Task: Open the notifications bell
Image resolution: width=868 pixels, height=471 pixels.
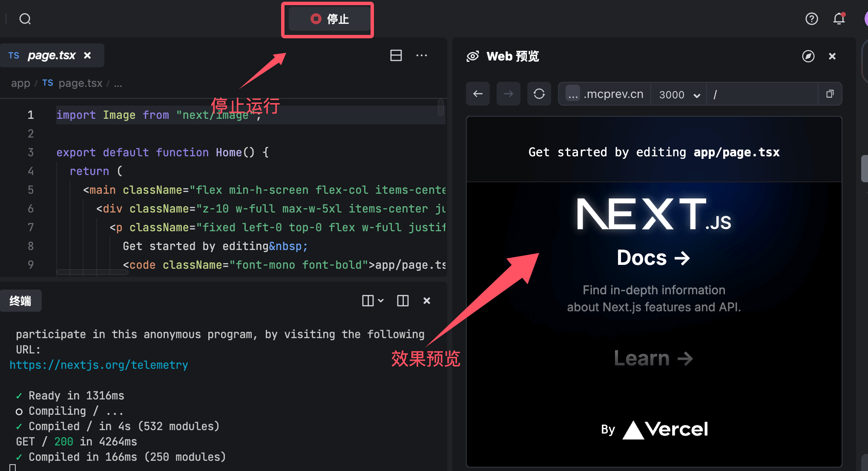Action: click(839, 19)
